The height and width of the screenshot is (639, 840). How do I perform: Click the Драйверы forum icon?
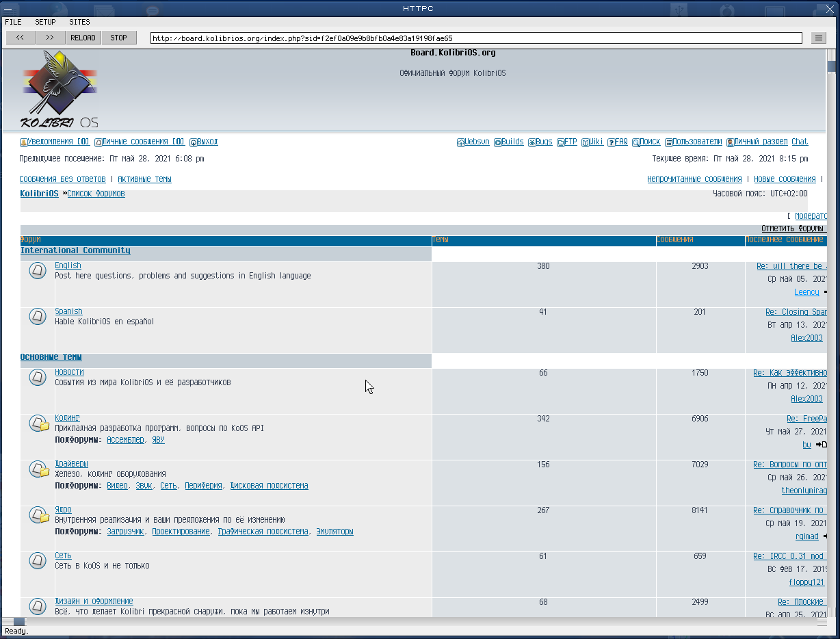coord(39,470)
